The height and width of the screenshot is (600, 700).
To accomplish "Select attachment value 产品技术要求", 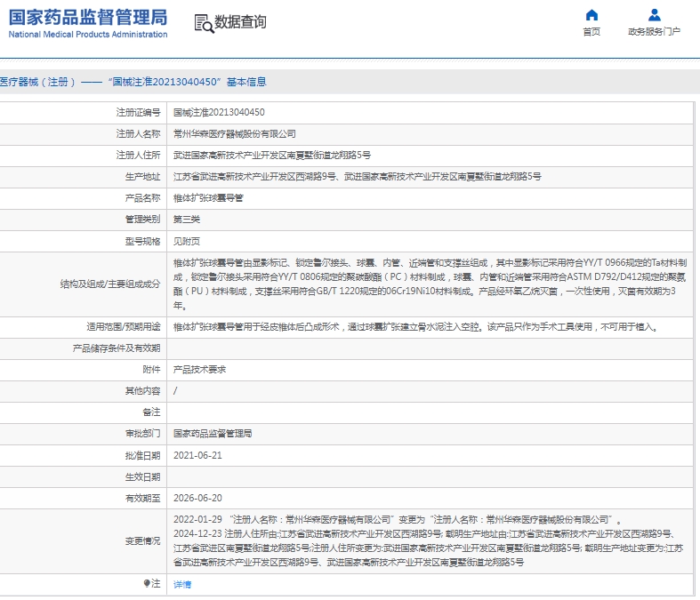I will (x=199, y=370).
